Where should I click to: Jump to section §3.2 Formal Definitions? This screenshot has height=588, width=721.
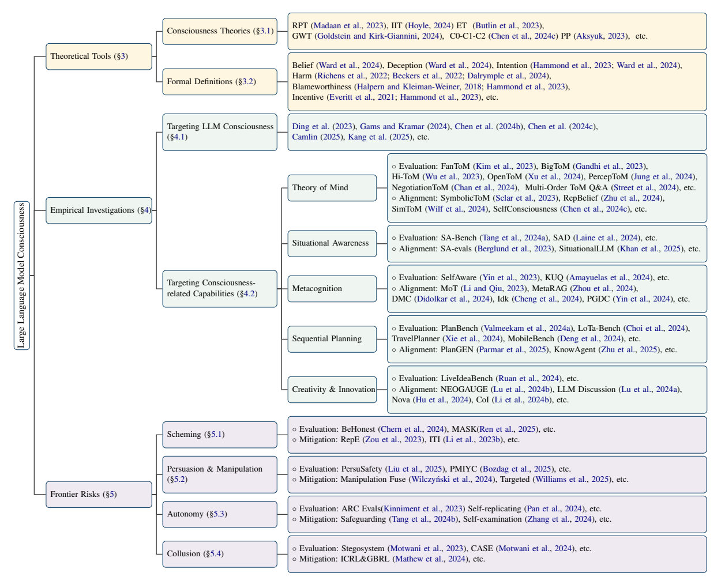[246, 81]
